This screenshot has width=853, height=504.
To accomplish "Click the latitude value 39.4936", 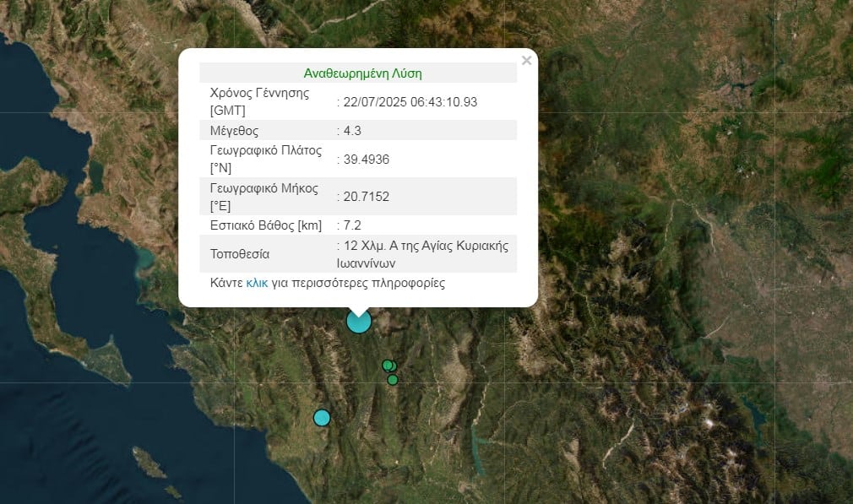I will [x=366, y=160].
